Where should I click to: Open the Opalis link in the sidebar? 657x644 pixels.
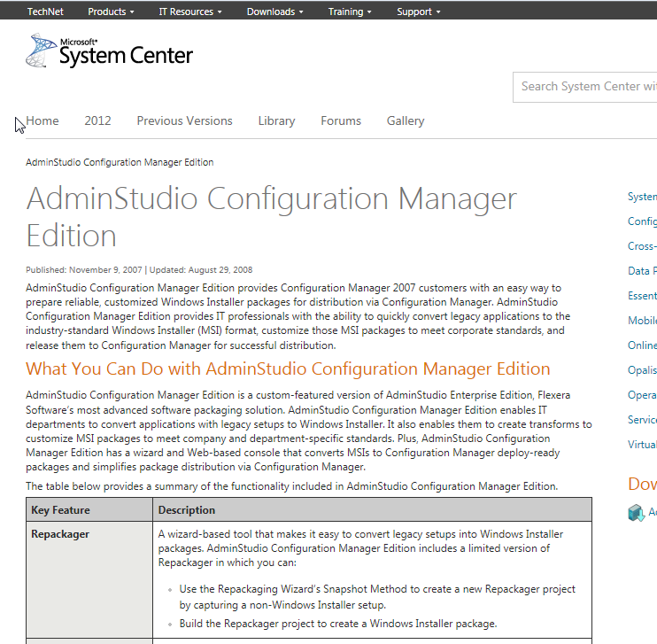(642, 370)
